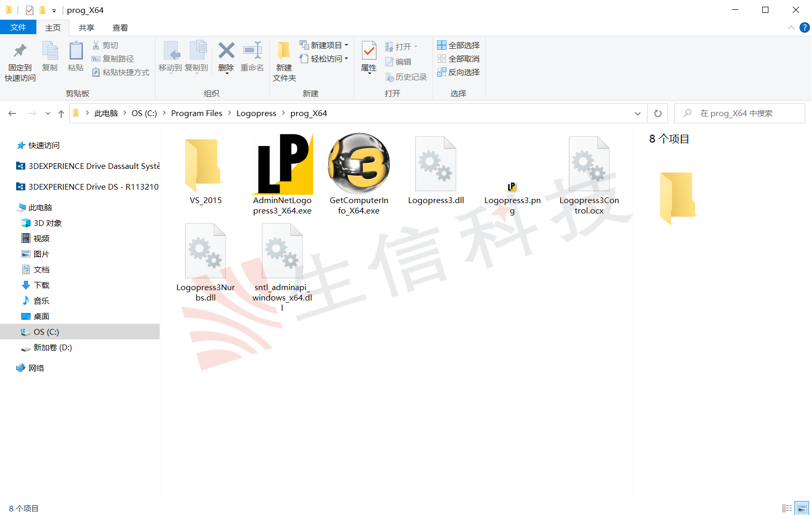Select the VS_2015 folder
Image resolution: width=812 pixels, height=515 pixels.
(206, 170)
